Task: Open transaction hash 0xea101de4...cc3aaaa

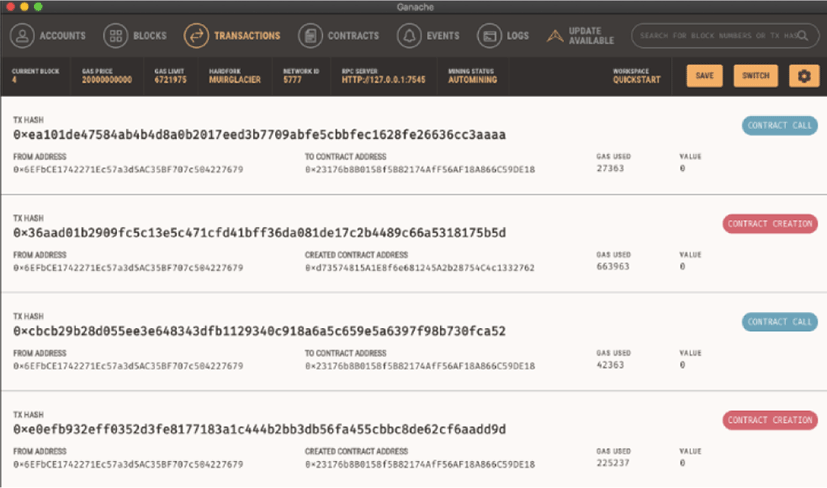Action: tap(259, 135)
